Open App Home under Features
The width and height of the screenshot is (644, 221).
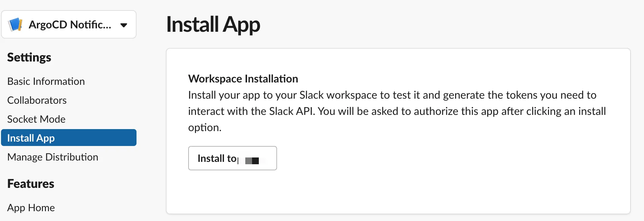[31, 208]
